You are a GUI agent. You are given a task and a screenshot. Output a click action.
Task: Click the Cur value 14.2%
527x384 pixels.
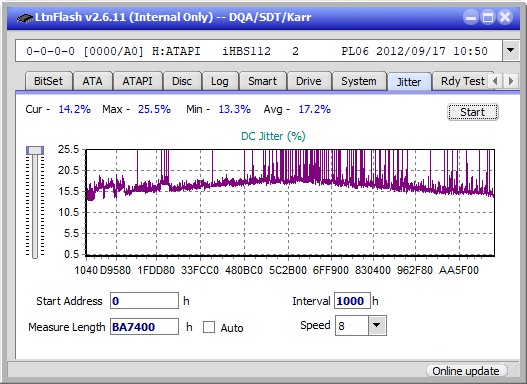[x=75, y=109]
